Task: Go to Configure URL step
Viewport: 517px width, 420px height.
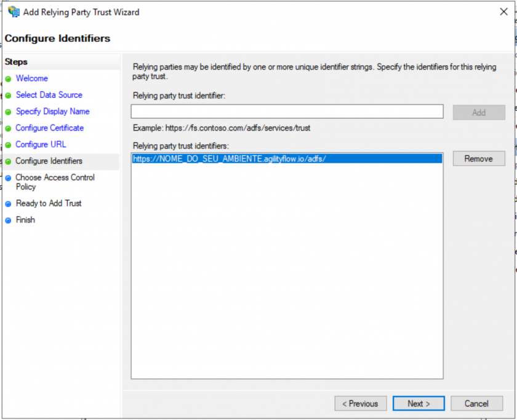Action: click(41, 145)
